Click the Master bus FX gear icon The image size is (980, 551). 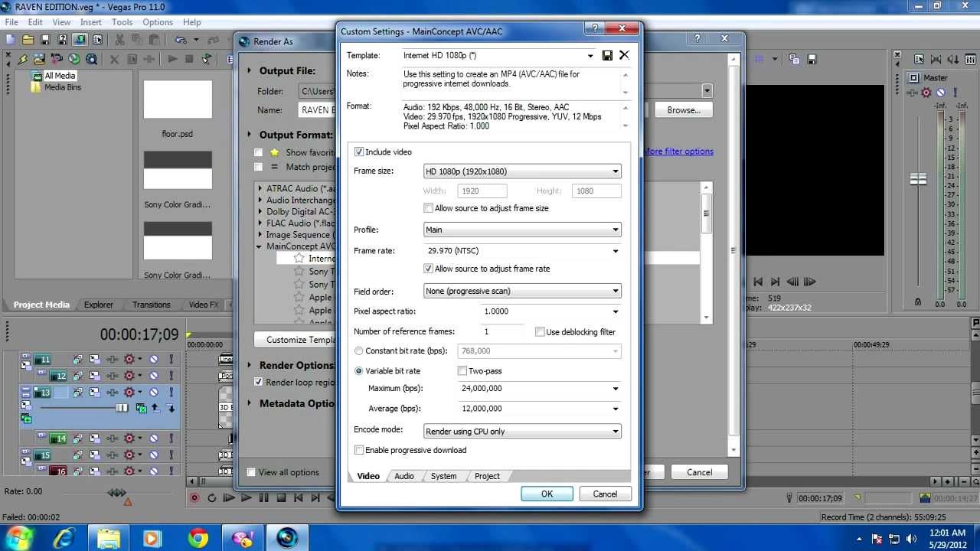(x=926, y=93)
